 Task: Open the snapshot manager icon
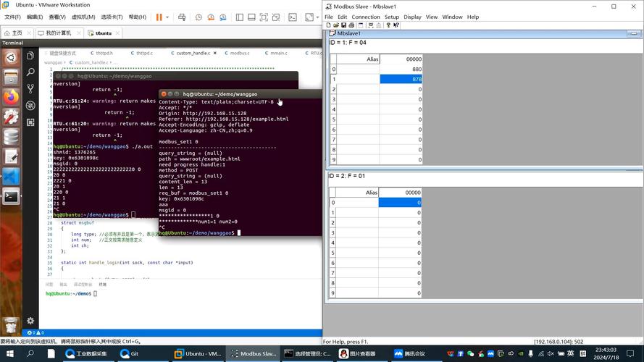tap(223, 17)
